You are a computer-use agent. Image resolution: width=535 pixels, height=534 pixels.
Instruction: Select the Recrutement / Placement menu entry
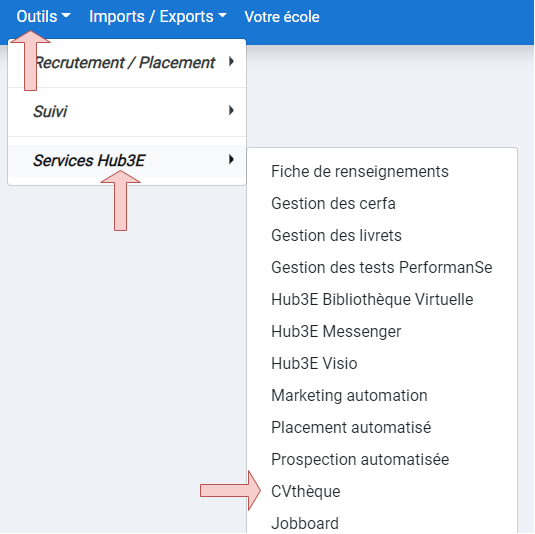[x=127, y=63]
